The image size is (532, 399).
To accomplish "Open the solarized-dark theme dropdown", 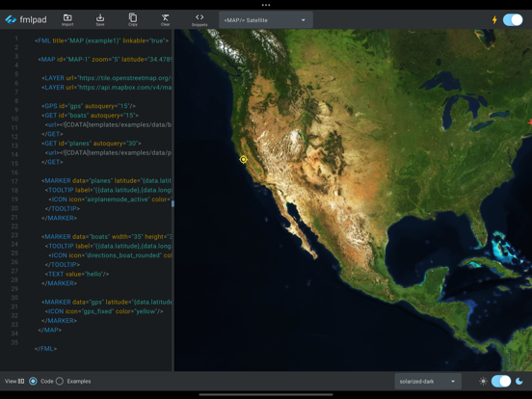I will (428, 382).
